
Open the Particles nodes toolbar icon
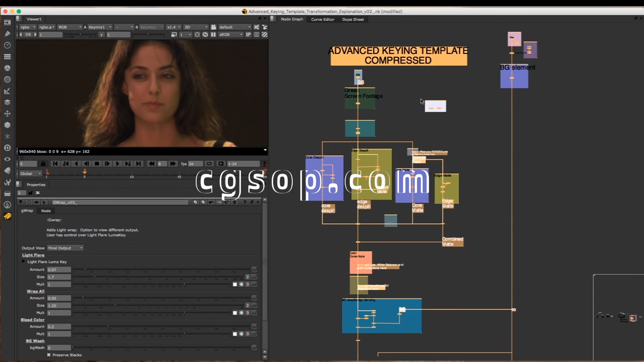coord(7,136)
